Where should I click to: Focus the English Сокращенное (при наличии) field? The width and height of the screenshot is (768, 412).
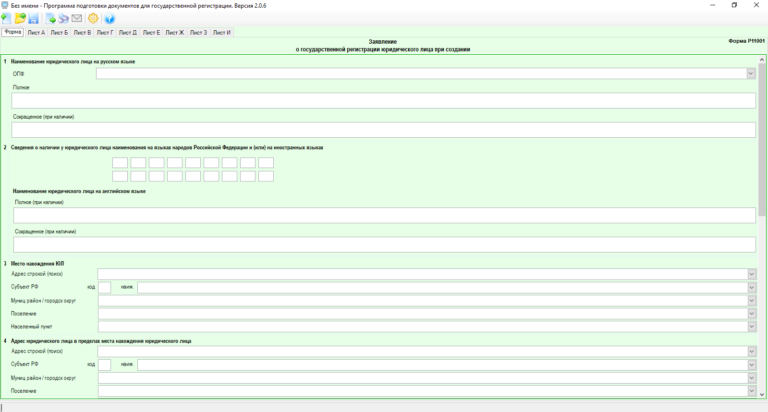pos(384,245)
